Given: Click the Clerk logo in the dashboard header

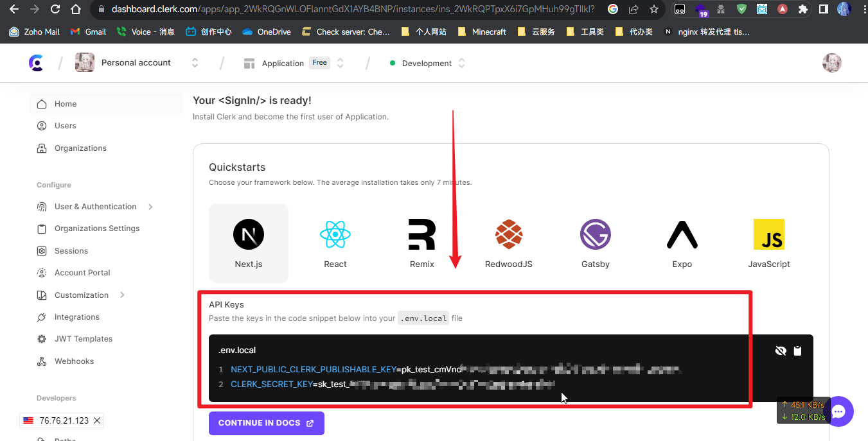Looking at the screenshot, I should click(x=37, y=63).
